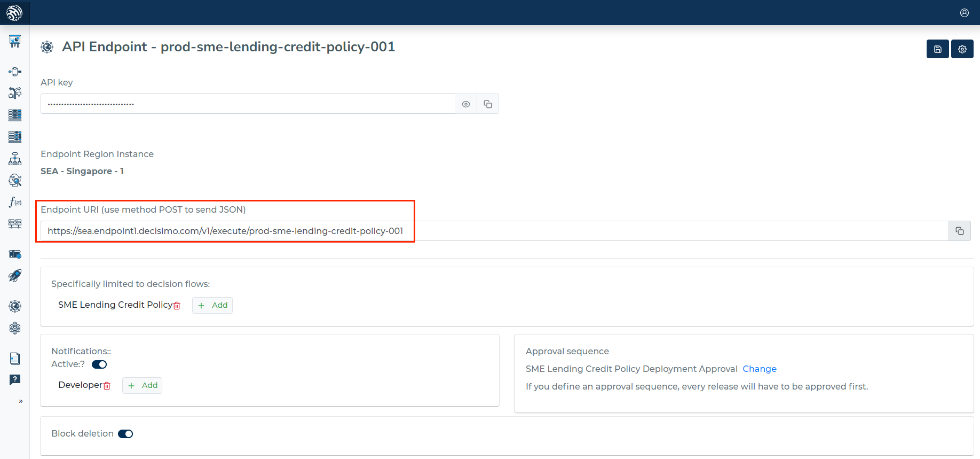This screenshot has height=459, width=980.
Task: Toggle the Block deletion switch
Action: (x=125, y=434)
